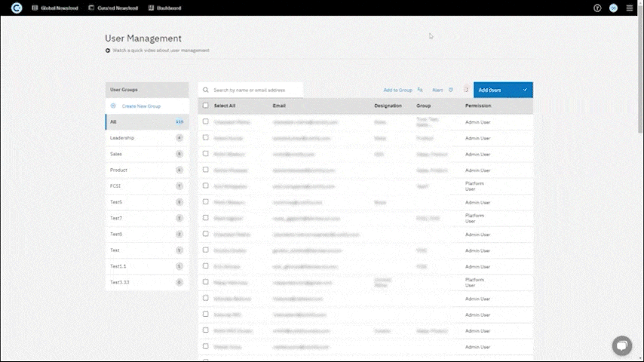Check the Select All checkbox
The image size is (644, 362).
pyautogui.click(x=206, y=106)
